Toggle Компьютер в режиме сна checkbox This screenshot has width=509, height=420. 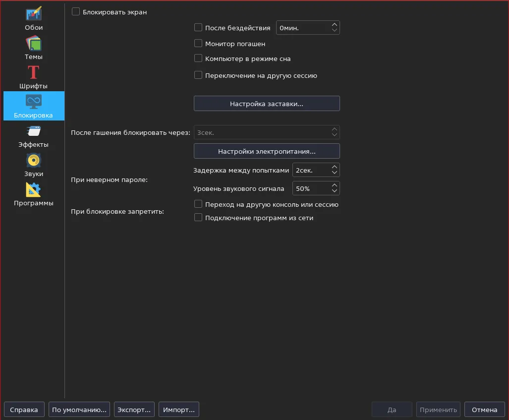pyautogui.click(x=198, y=58)
